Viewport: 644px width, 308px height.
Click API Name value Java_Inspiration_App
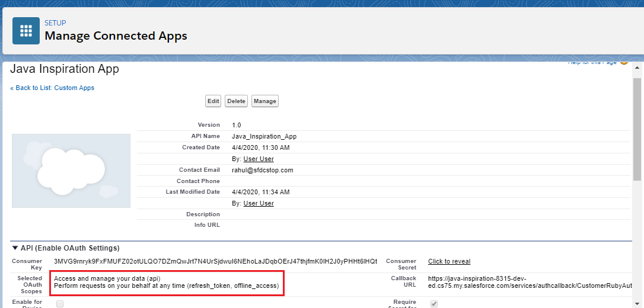(x=264, y=136)
